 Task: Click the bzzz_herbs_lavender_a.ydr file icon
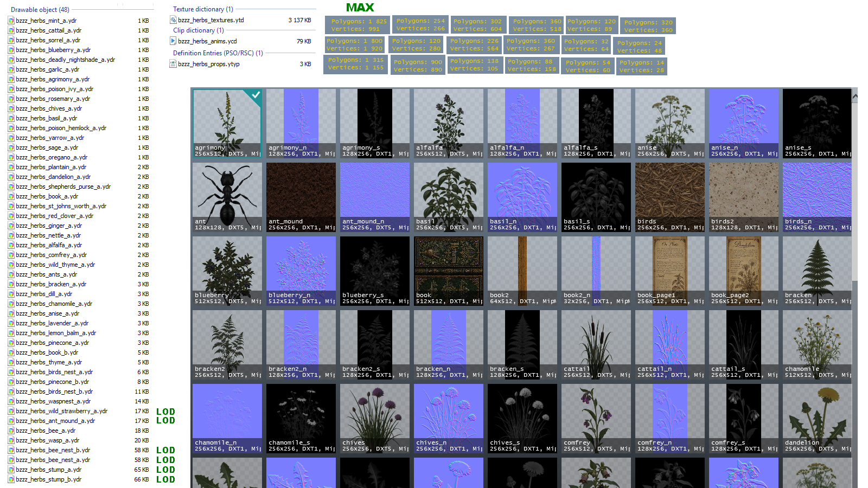11,323
